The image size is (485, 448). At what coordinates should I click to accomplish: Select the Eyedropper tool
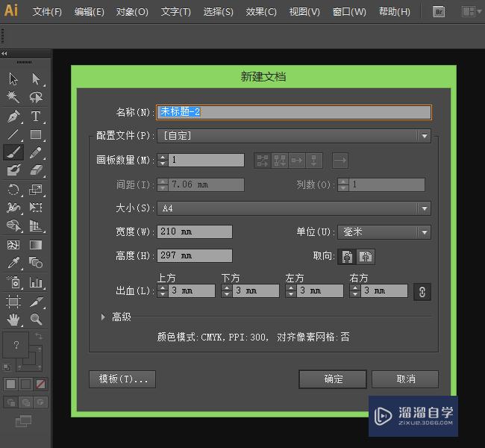[x=13, y=263]
